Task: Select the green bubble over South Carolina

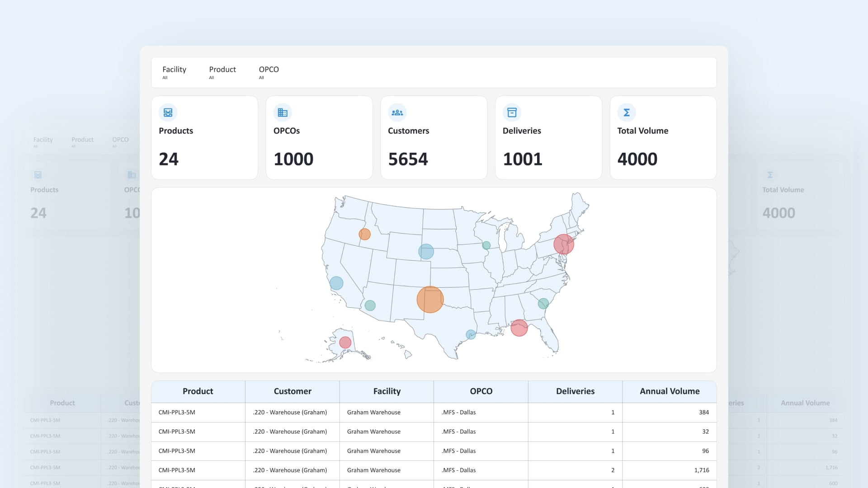Action: (x=543, y=304)
